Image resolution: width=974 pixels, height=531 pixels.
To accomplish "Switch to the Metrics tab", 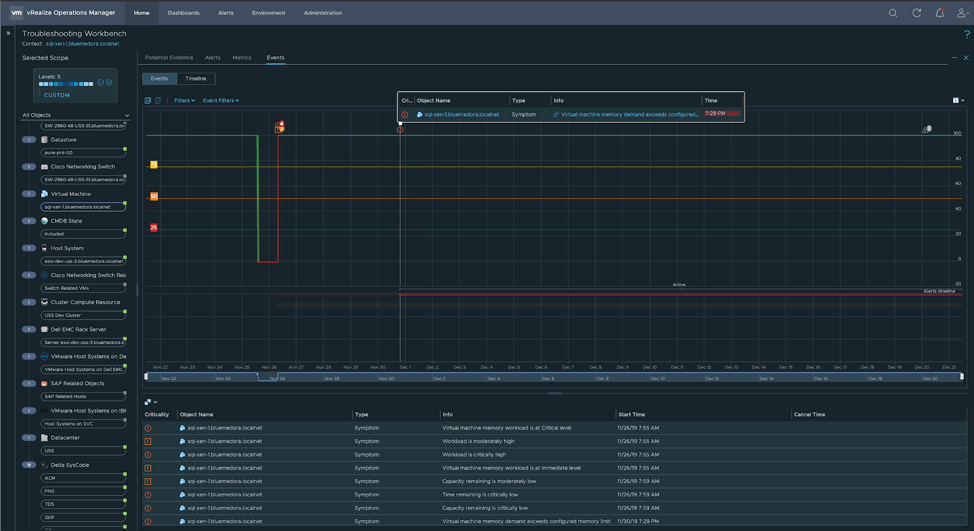I will point(242,58).
